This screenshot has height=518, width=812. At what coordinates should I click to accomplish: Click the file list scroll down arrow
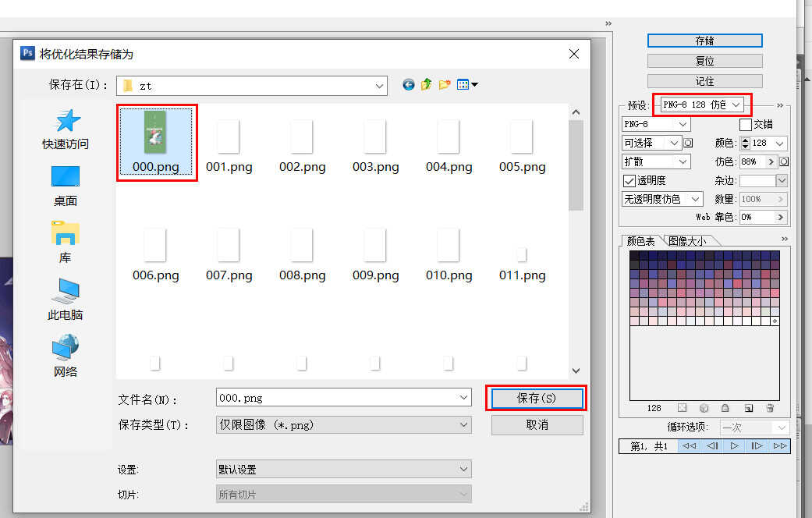tap(576, 371)
